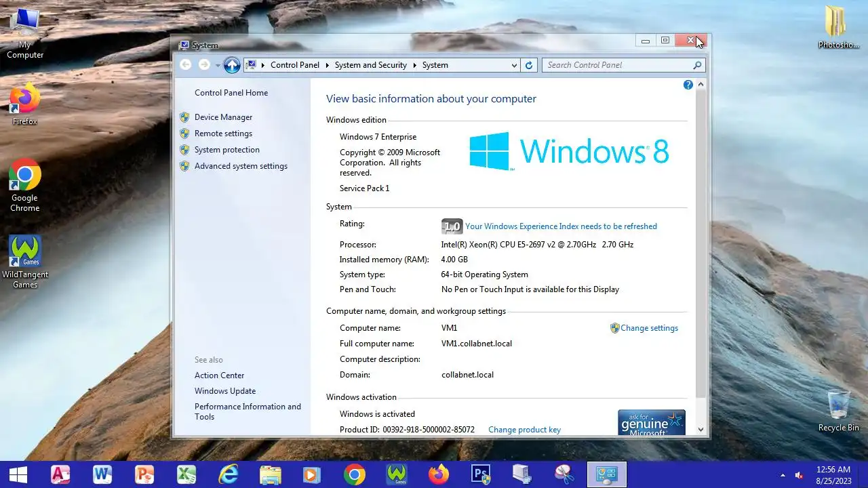
Task: Open File Explorer folder on taskbar
Action: pyautogui.click(x=271, y=474)
